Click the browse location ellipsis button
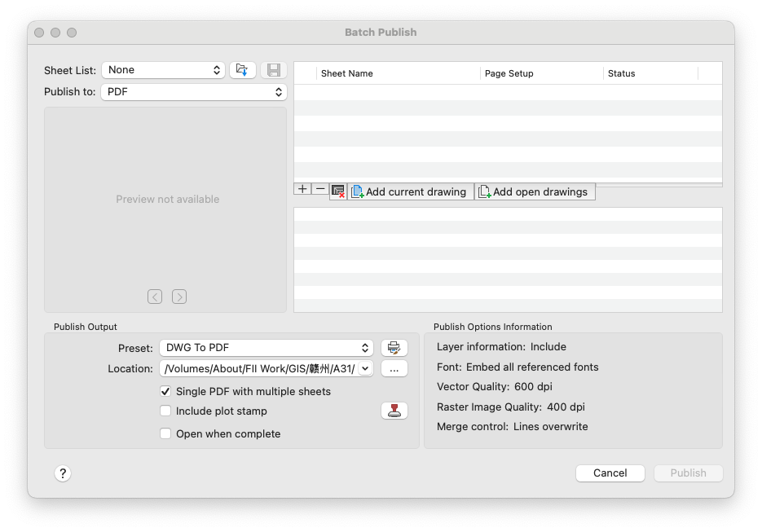This screenshot has height=532, width=762. coord(394,369)
